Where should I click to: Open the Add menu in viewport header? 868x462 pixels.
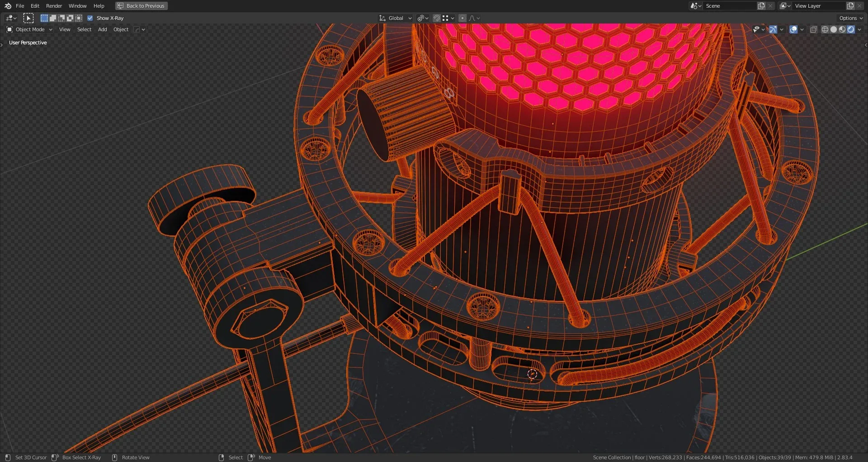[102, 29]
